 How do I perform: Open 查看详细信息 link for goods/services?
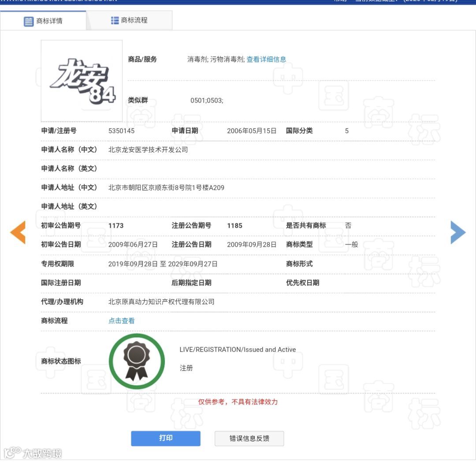coord(266,59)
